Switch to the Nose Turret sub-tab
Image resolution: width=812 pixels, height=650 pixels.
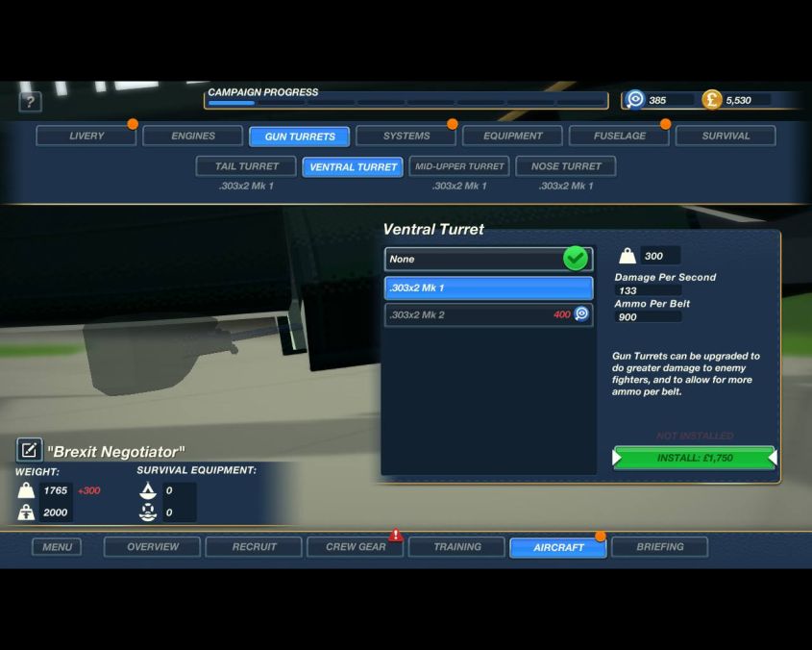(566, 166)
